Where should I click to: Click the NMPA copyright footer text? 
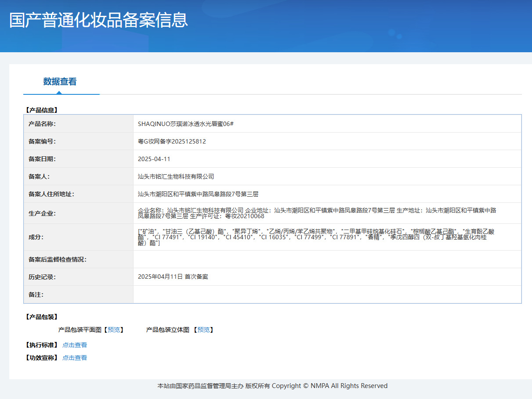(272, 386)
